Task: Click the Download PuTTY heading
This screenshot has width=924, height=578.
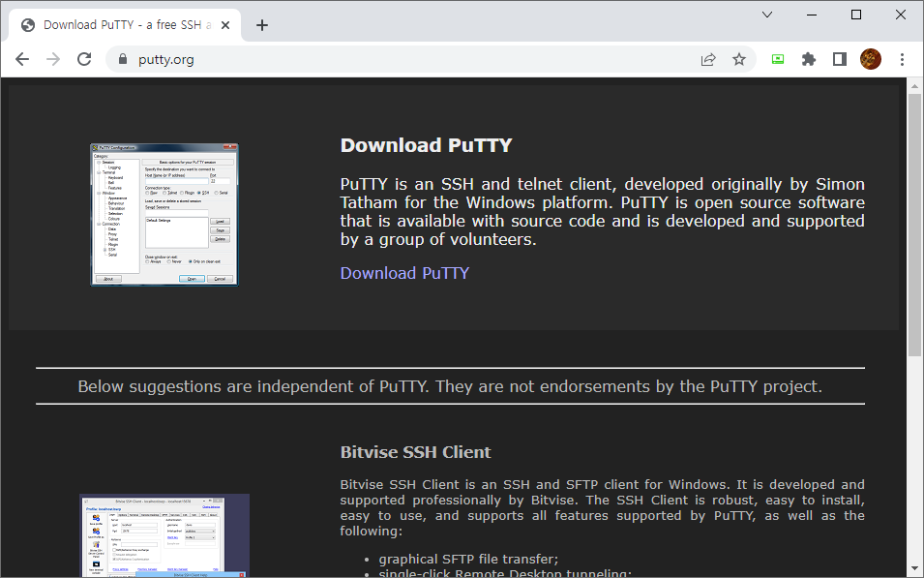Action: click(426, 145)
